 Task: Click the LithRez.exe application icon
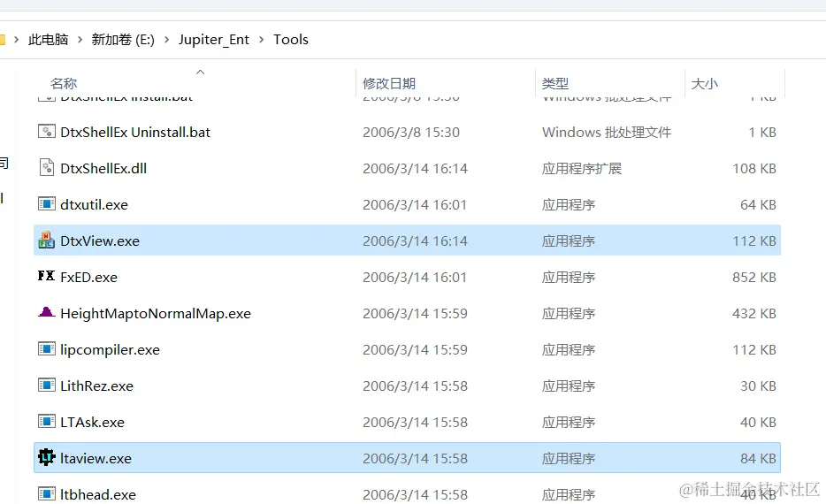[46, 385]
